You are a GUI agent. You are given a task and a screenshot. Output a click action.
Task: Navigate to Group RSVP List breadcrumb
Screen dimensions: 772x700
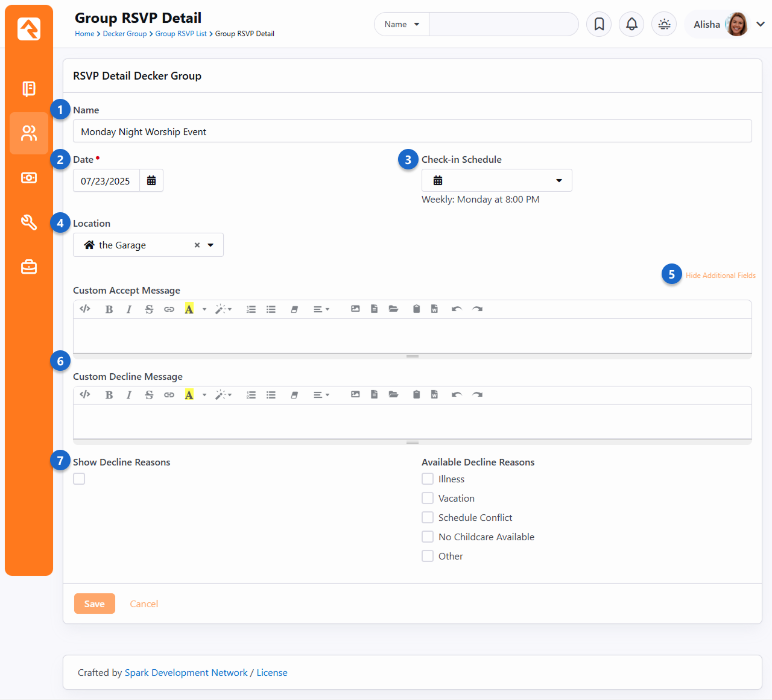click(x=181, y=34)
